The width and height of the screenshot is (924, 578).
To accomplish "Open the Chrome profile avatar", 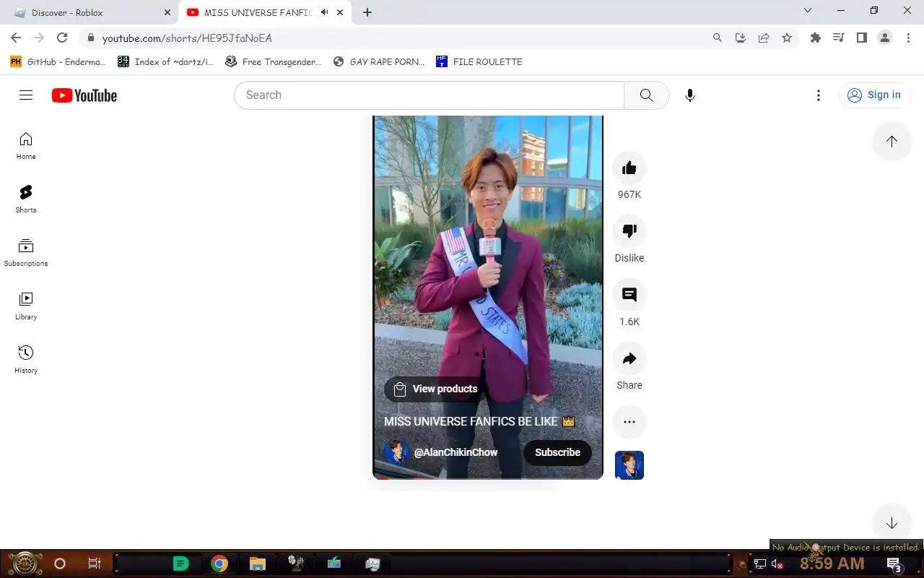I will point(885,38).
